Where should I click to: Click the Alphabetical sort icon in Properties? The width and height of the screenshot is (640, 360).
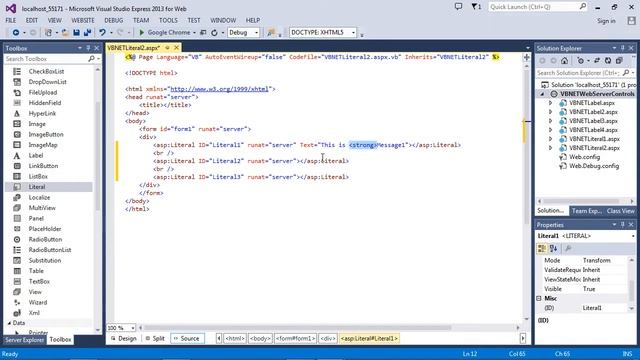pos(553,248)
